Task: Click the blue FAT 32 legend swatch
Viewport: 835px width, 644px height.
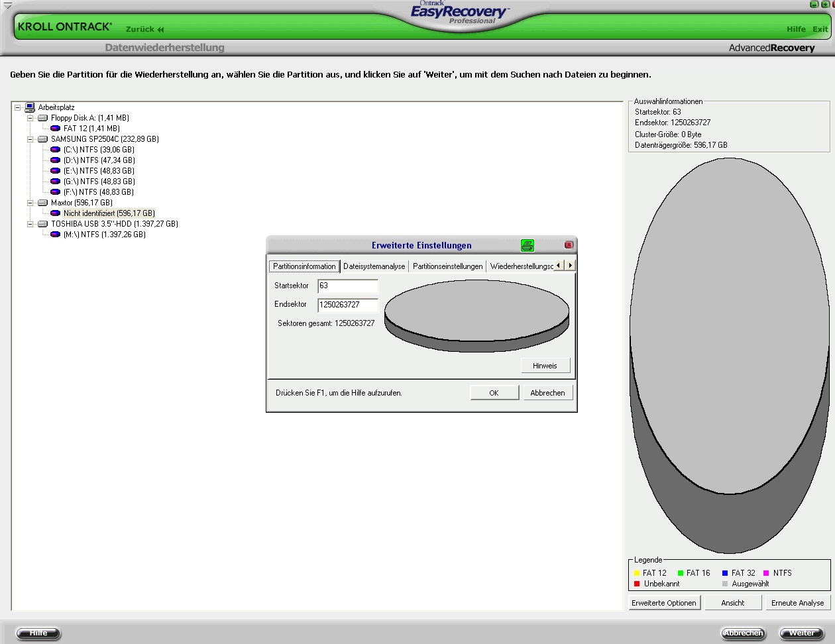Action: click(x=725, y=573)
